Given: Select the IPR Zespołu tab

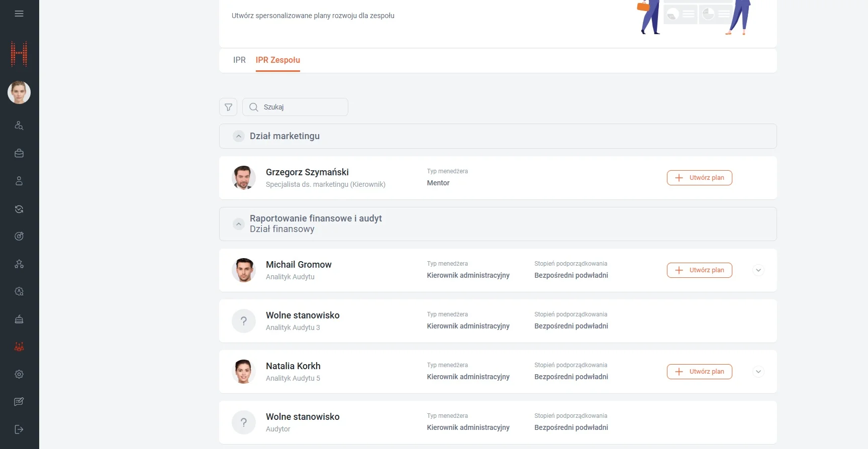Looking at the screenshot, I should pos(277,60).
